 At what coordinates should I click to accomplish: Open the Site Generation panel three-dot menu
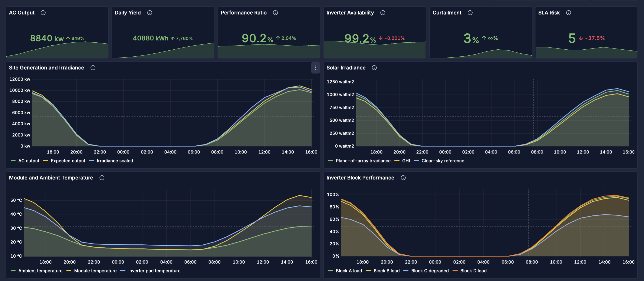(x=315, y=68)
